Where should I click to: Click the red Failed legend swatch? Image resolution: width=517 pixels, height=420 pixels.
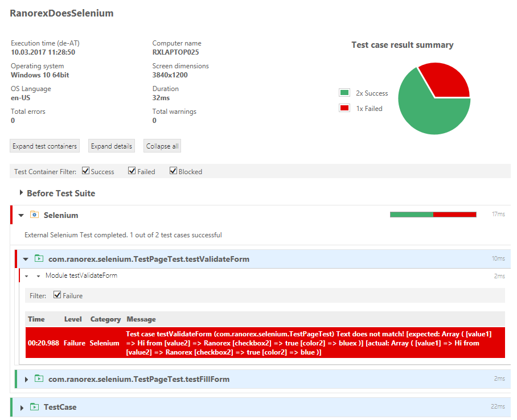click(x=344, y=108)
